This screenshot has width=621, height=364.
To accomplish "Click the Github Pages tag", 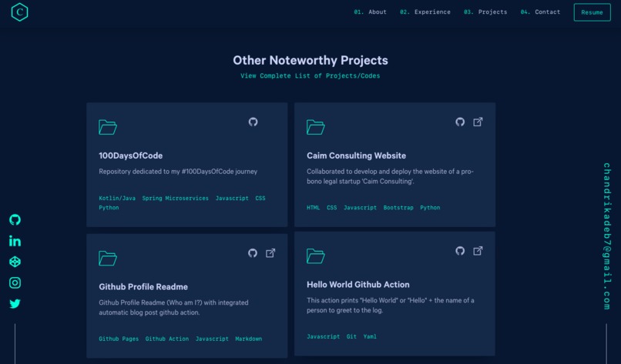I will [119, 339].
